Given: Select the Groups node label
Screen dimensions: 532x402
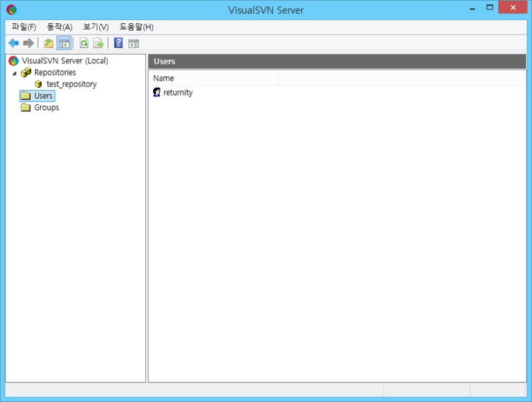Looking at the screenshot, I should click(47, 107).
